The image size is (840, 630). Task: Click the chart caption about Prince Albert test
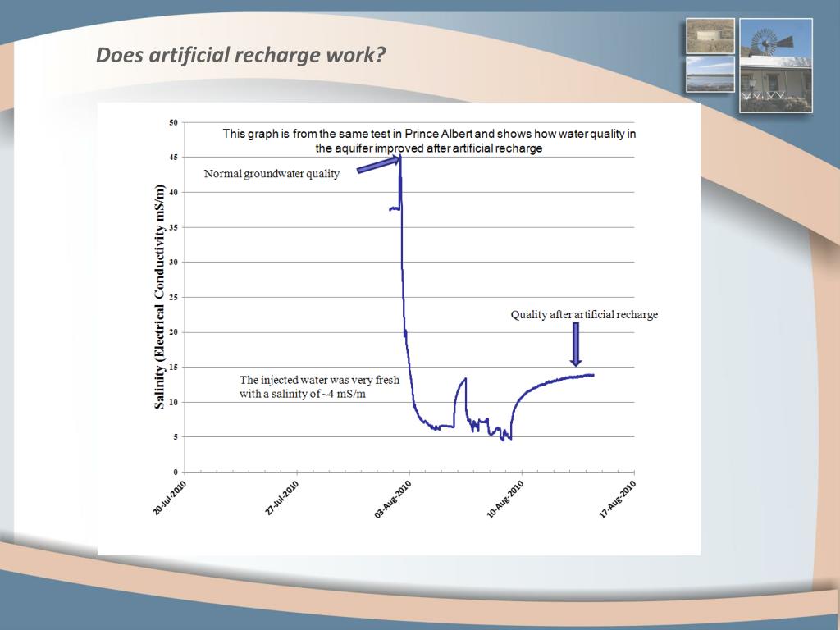(x=429, y=141)
